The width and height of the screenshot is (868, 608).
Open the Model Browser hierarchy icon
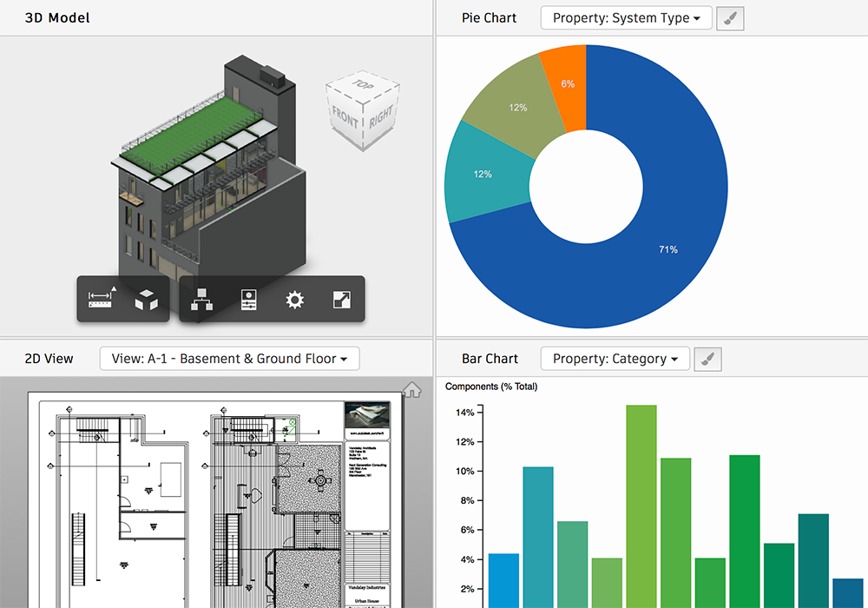(x=201, y=299)
